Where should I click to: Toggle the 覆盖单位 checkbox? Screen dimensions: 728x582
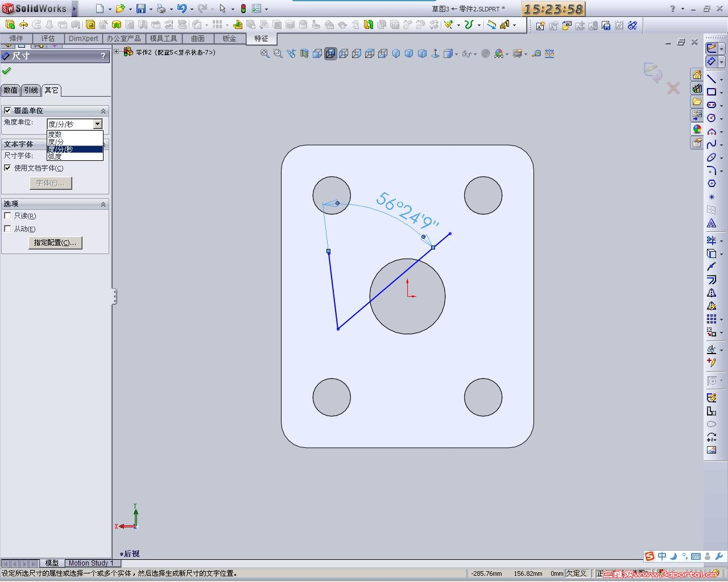coord(7,110)
